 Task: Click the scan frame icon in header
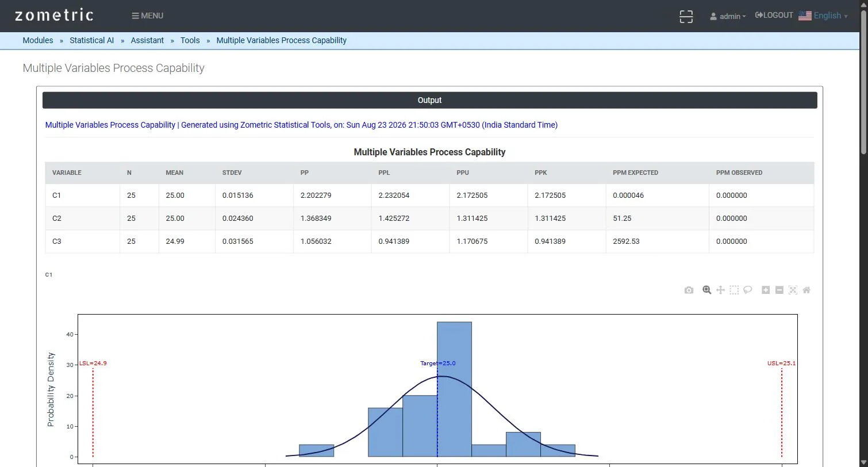pos(686,16)
